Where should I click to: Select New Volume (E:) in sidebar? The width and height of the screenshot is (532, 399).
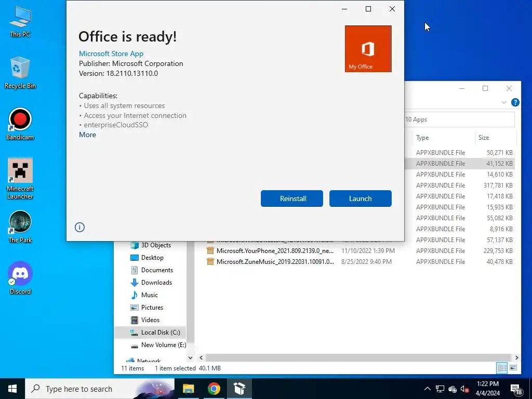click(158, 345)
